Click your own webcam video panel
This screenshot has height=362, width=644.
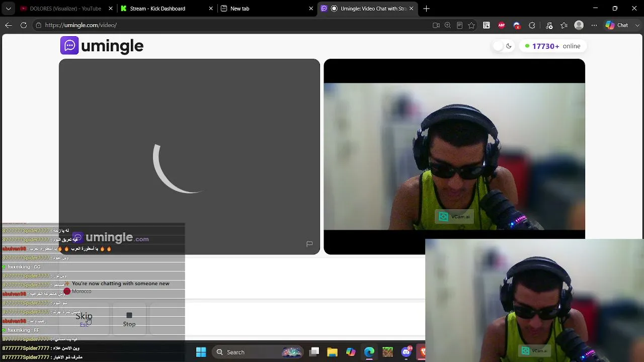[454, 157]
